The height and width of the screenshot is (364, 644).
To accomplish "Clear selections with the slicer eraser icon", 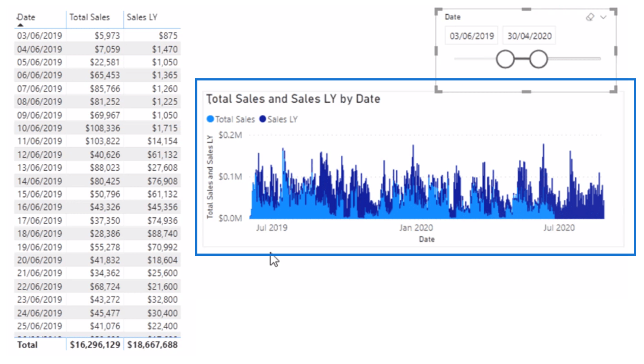I will [x=590, y=17].
